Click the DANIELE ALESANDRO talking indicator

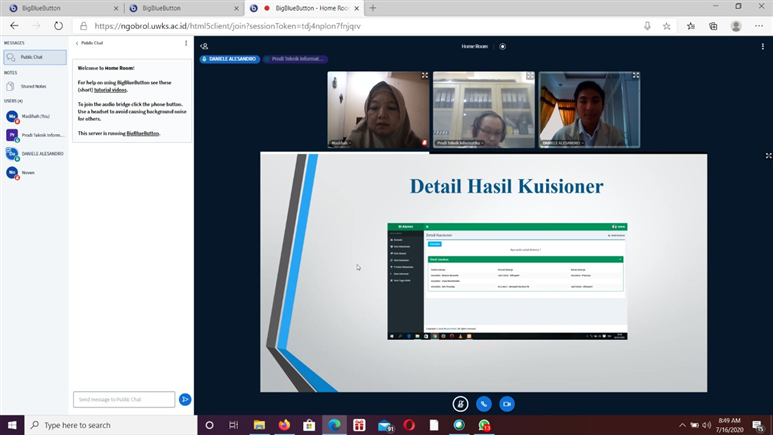[x=230, y=59]
